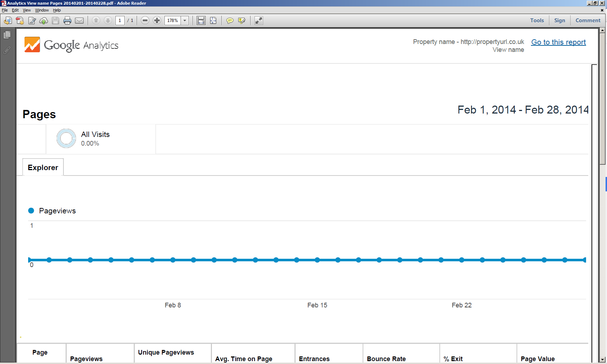Image resolution: width=607 pixels, height=364 pixels.
Task: Click the Zoom in plus button
Action: [157, 21]
